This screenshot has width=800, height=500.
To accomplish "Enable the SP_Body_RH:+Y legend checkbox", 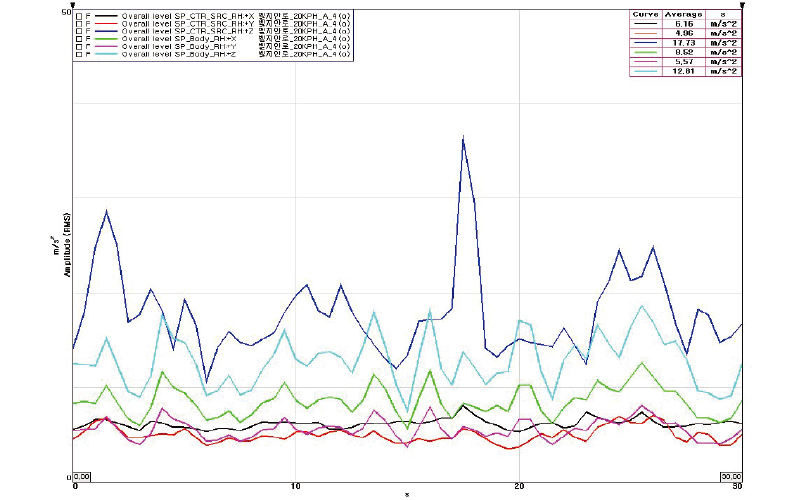I will 79,47.
